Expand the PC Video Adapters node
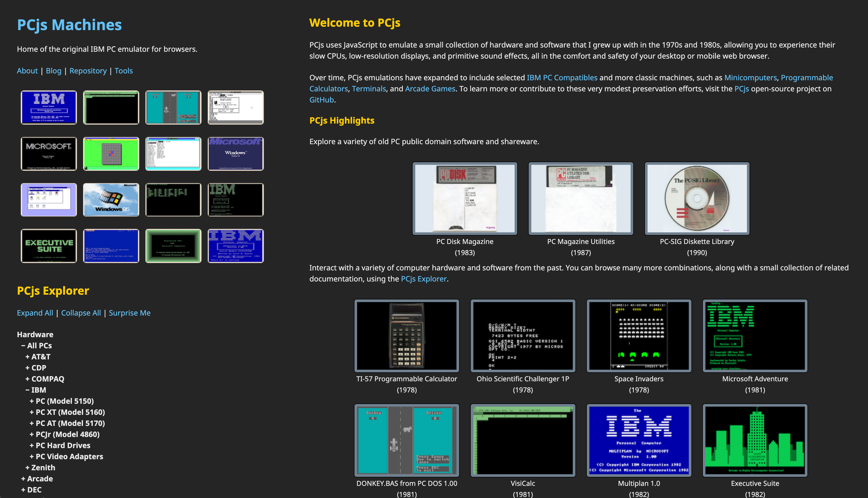Screen dimensions: 868x498 (x=66, y=457)
